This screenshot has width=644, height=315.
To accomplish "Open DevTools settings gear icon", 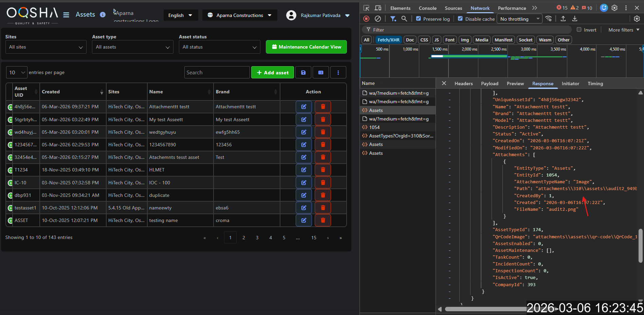I will tap(614, 8).
